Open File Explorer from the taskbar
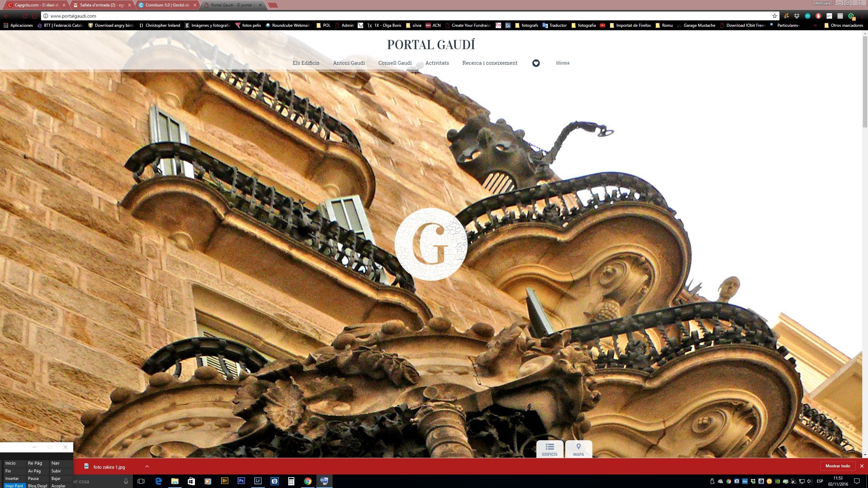 coord(175,481)
